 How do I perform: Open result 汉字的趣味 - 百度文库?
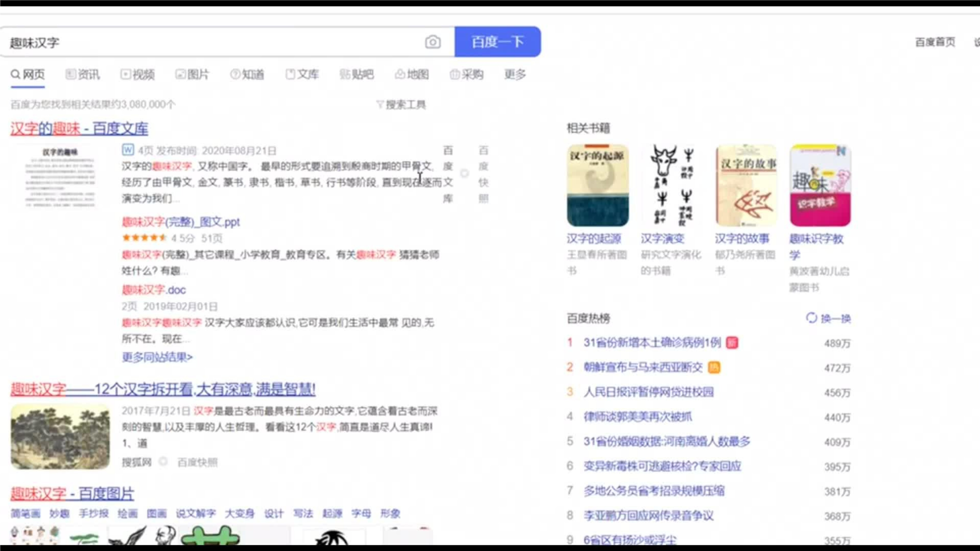pyautogui.click(x=79, y=129)
